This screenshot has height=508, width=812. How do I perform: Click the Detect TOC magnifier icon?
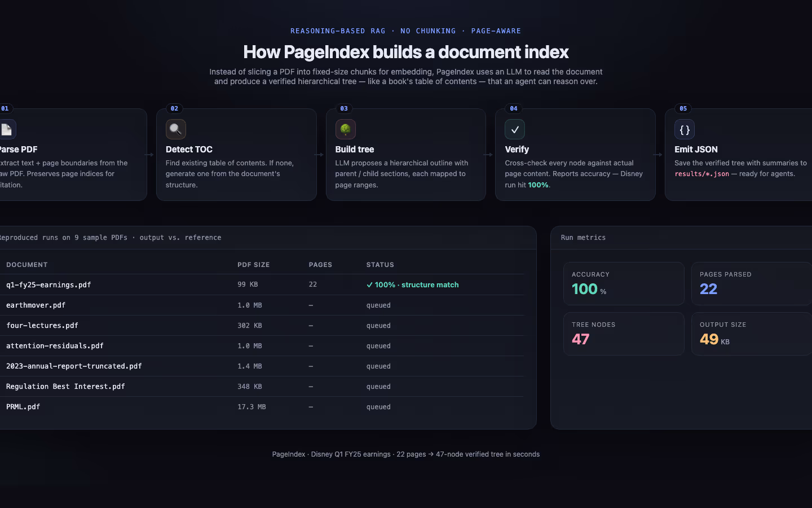coord(176,129)
